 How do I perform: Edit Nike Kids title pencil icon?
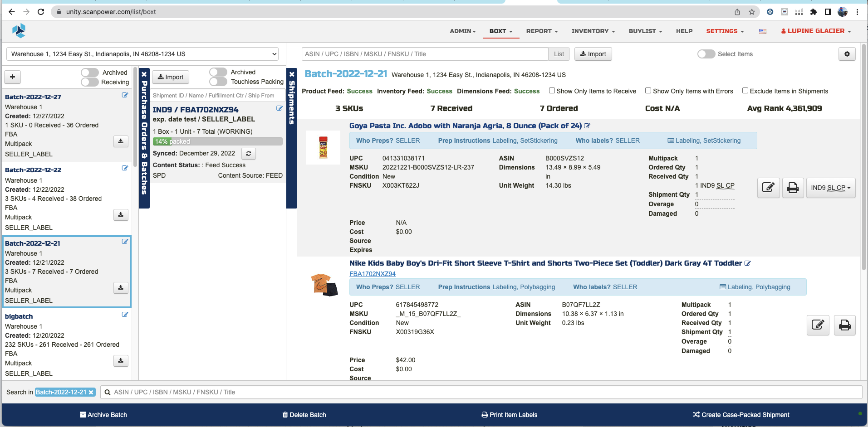(748, 263)
